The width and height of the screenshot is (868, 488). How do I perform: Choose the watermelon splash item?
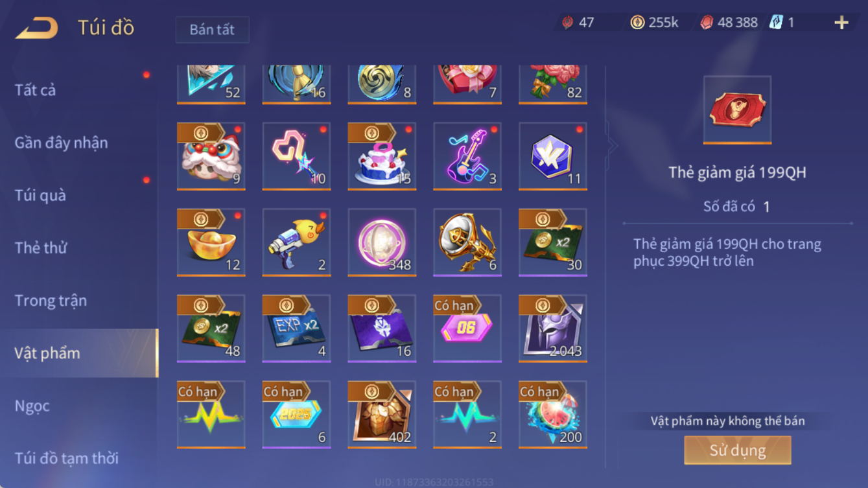point(553,415)
